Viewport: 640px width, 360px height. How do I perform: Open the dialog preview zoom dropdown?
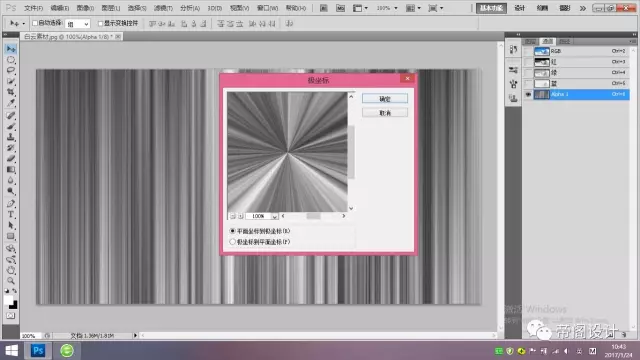click(x=275, y=216)
